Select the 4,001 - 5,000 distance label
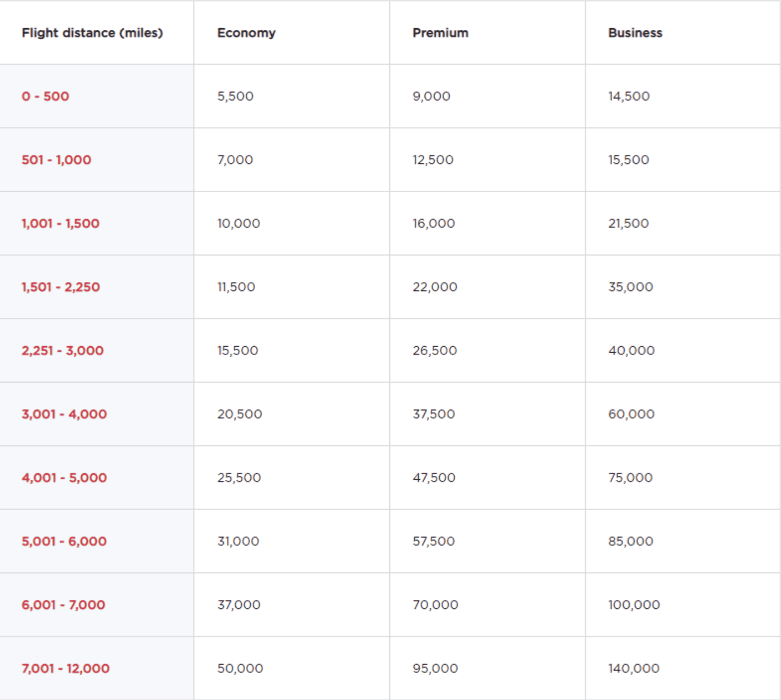The image size is (781, 700). pos(64,478)
